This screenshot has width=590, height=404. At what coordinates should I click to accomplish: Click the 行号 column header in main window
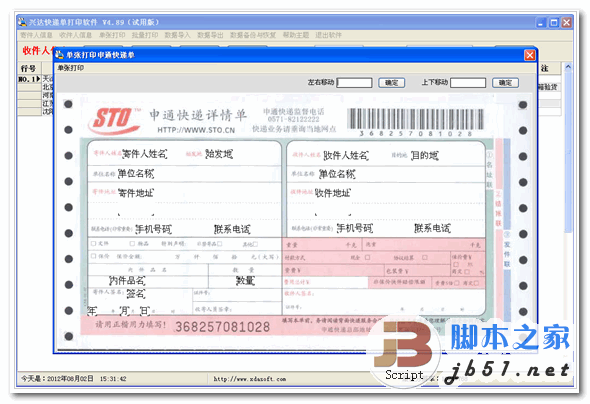point(29,68)
